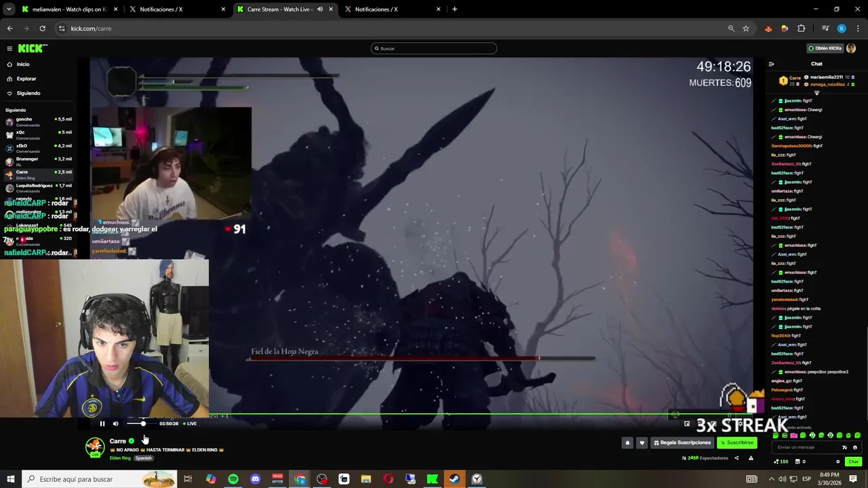Open tab search dropdown arrow
Image resolution: width=868 pixels, height=488 pixels.
pos(9,9)
